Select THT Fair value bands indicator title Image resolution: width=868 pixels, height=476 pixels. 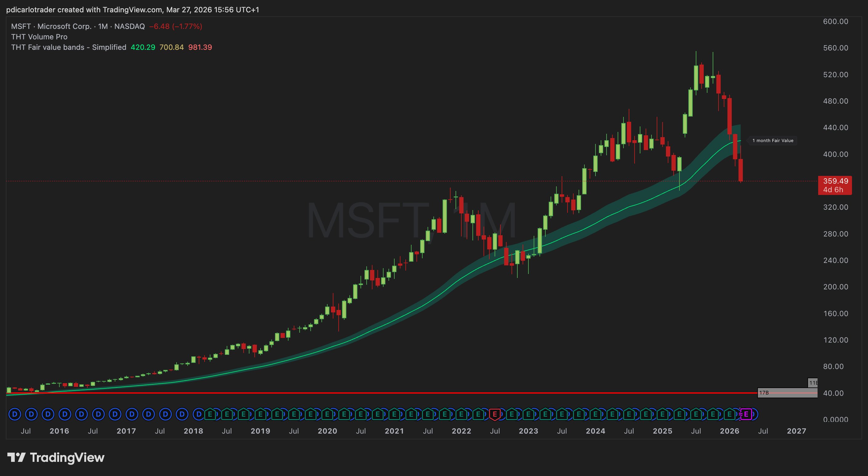pos(68,47)
